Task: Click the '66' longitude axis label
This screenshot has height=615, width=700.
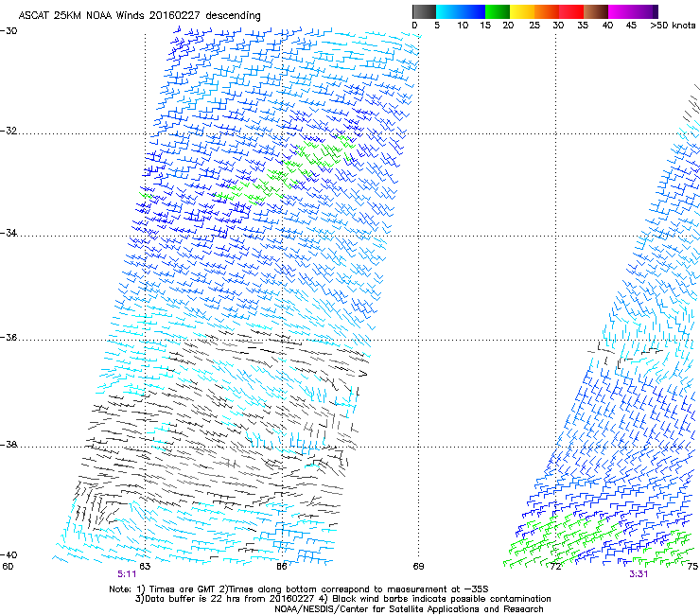Action: [281, 567]
